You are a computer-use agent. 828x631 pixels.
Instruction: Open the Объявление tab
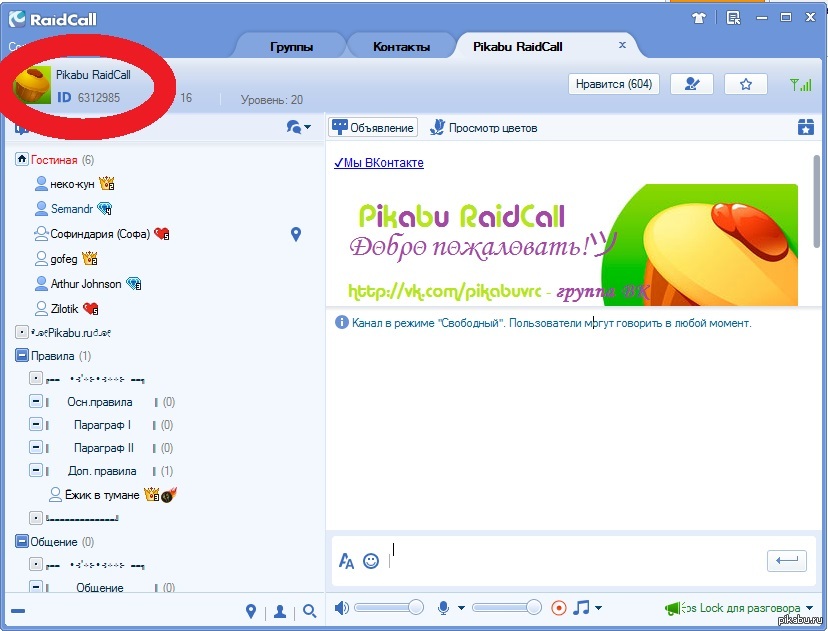pyautogui.click(x=373, y=127)
